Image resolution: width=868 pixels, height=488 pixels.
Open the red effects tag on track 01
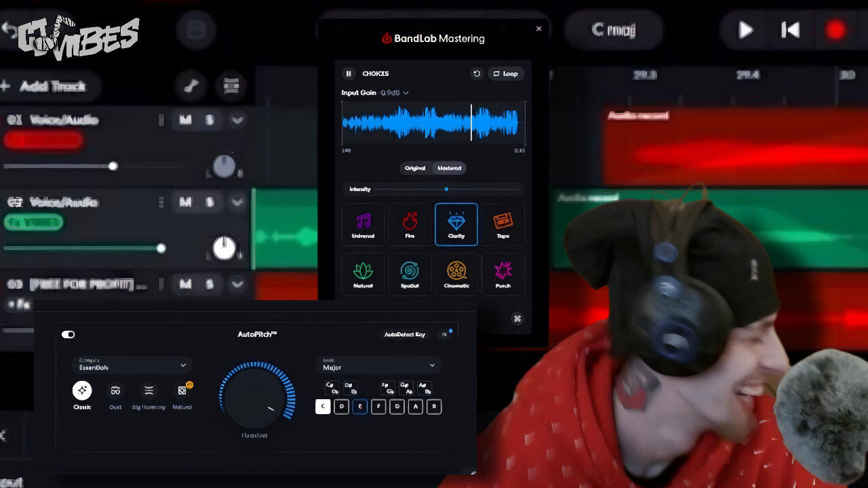coord(43,140)
